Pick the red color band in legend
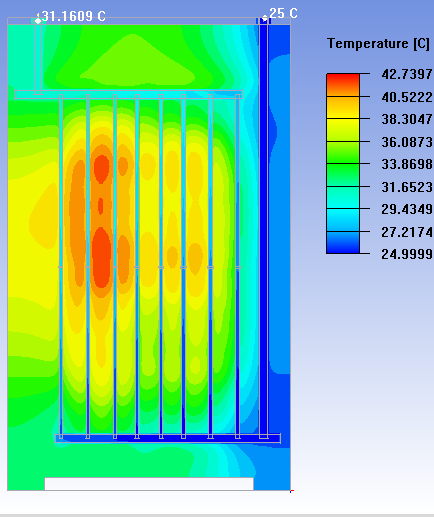The width and height of the screenshot is (434, 517). coord(343,85)
